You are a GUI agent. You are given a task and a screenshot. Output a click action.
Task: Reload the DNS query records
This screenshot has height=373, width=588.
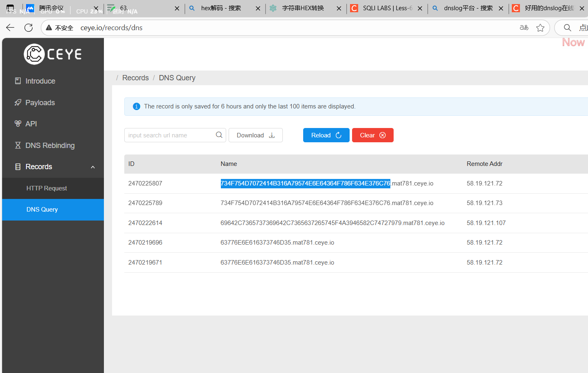click(326, 135)
